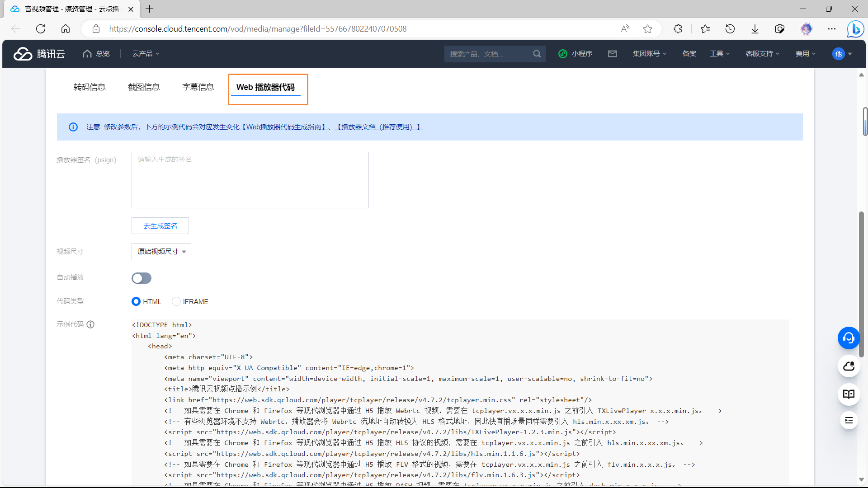Open the 小程序 mini program icon
This screenshot has width=868, height=488.
[575, 54]
